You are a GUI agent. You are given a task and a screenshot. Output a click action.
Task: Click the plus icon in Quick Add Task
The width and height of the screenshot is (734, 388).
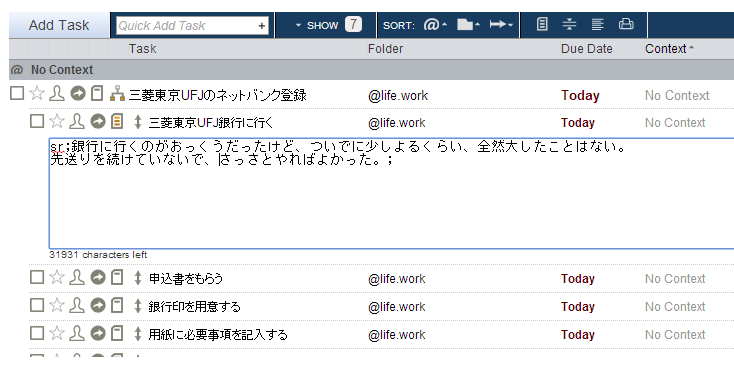[x=262, y=26]
